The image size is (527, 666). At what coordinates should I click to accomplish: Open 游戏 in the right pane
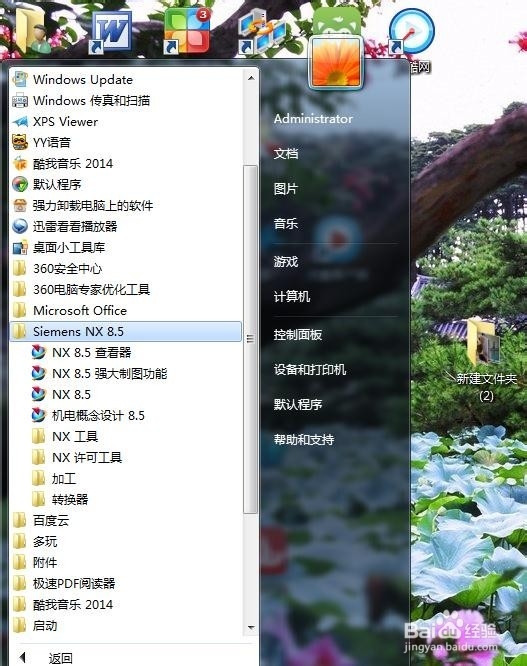(286, 261)
